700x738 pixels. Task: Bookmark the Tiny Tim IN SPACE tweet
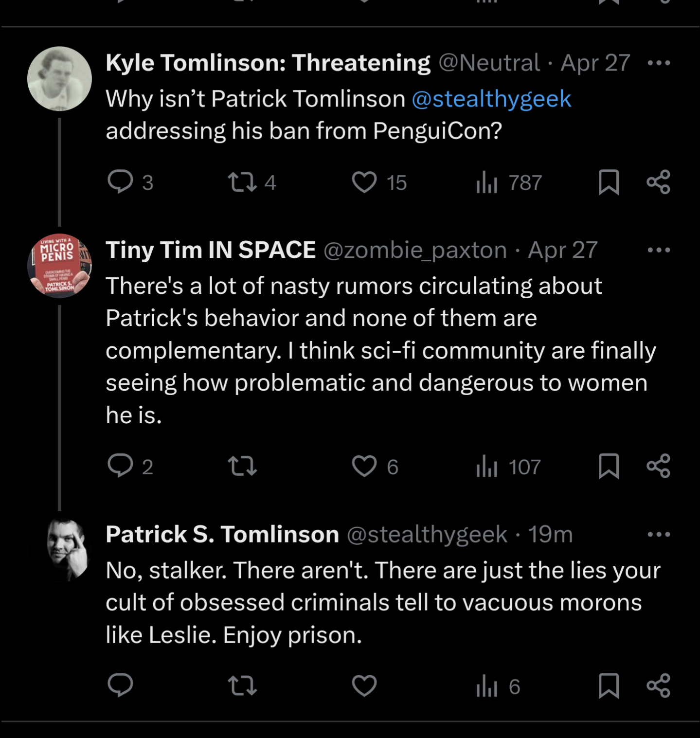pos(609,466)
